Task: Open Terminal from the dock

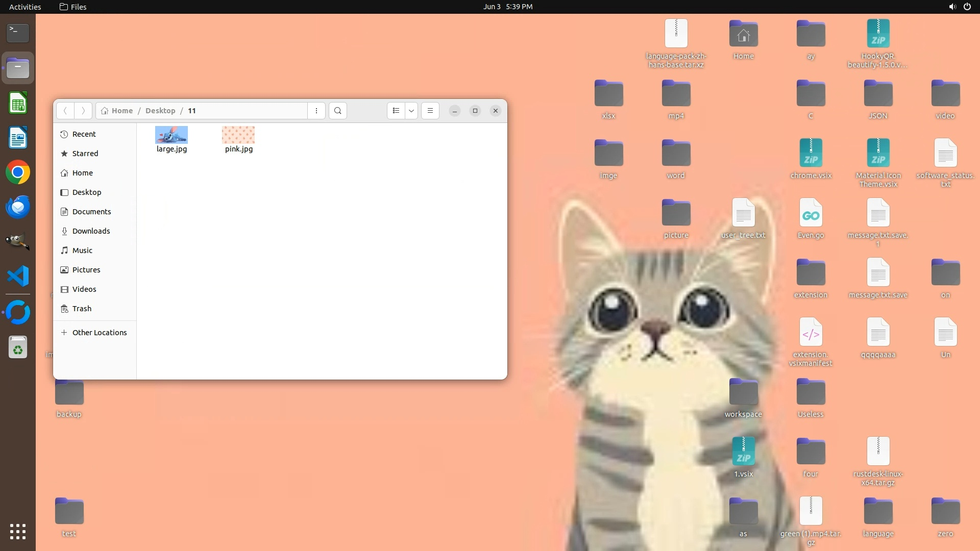Action: (18, 33)
